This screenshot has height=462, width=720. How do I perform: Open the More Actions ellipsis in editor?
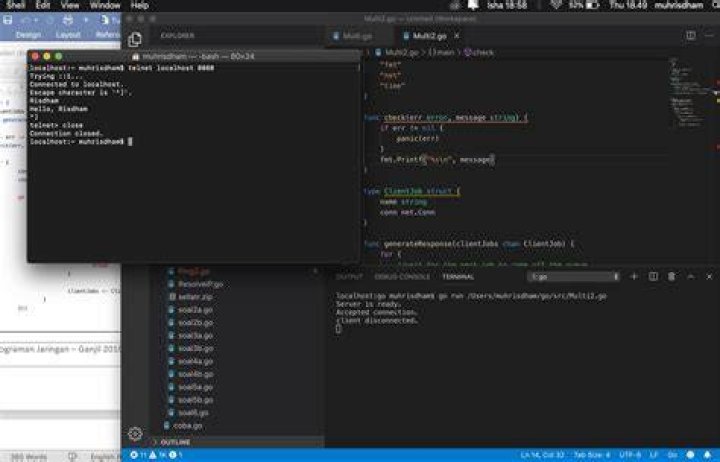[x=710, y=35]
